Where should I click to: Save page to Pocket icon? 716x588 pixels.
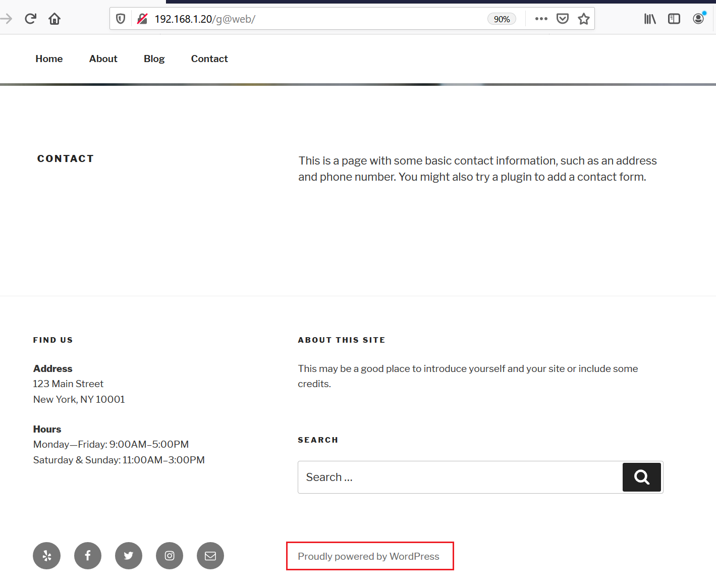[x=562, y=19]
